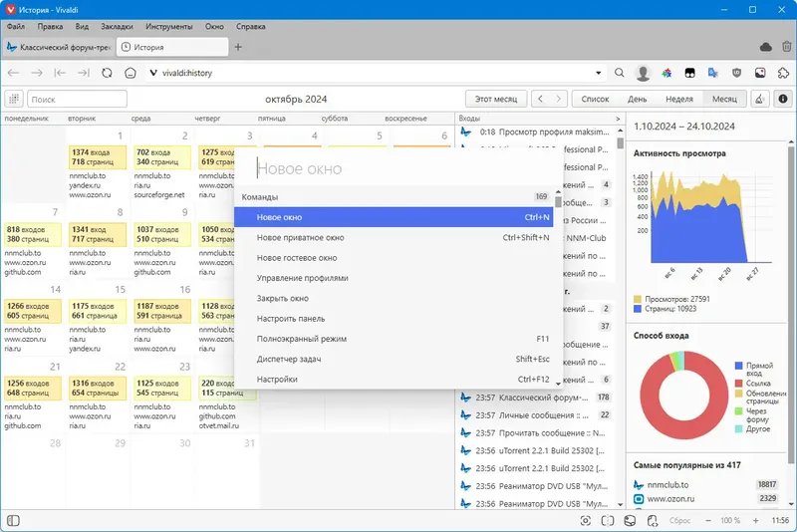This screenshot has height=532, width=797.
Task: Open the shield ad blocker extension
Action: tap(736, 73)
